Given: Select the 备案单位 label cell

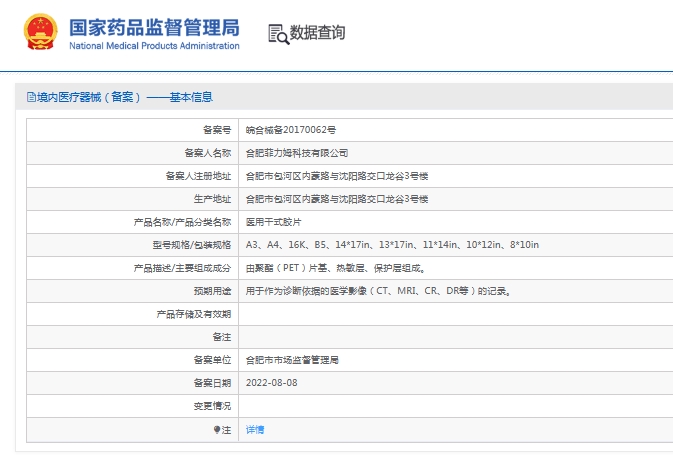Looking at the screenshot, I should [212, 360].
